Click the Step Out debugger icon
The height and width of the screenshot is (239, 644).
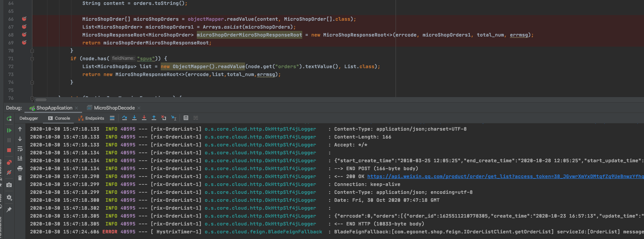pos(154,118)
